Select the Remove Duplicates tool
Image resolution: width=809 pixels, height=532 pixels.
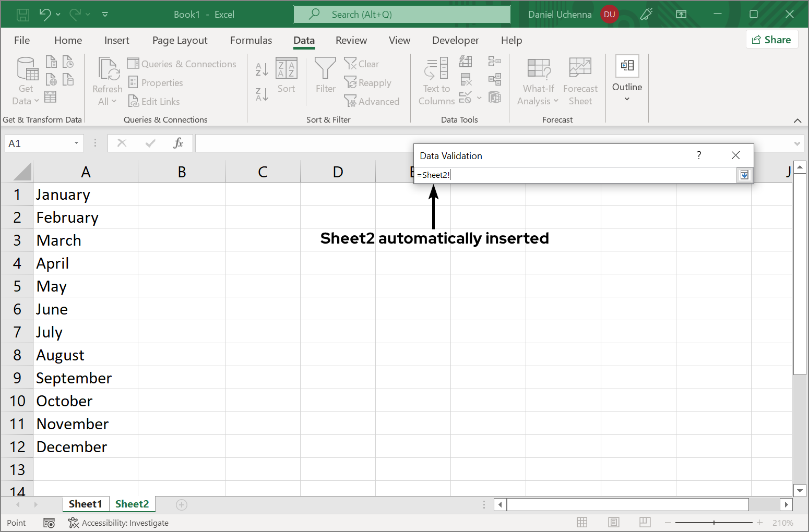pyautogui.click(x=466, y=79)
